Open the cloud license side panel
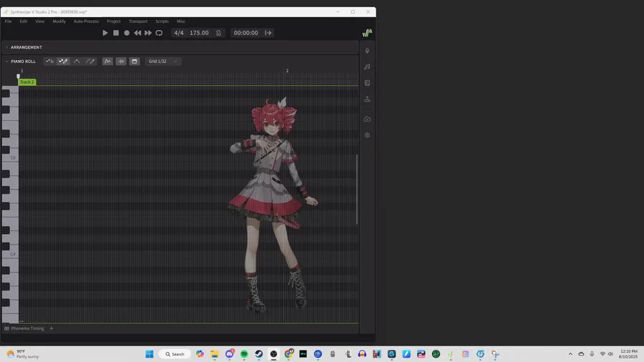644x362 pixels. pos(367,119)
